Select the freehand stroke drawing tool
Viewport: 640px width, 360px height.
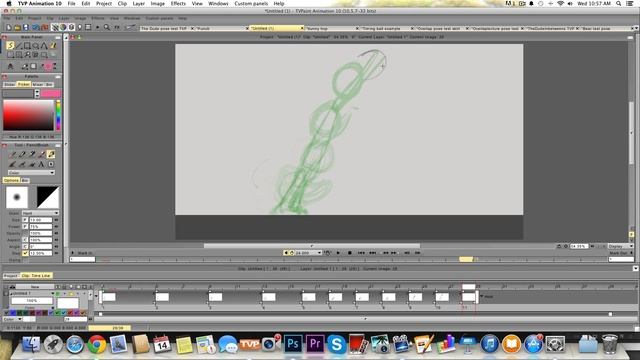click(x=11, y=46)
